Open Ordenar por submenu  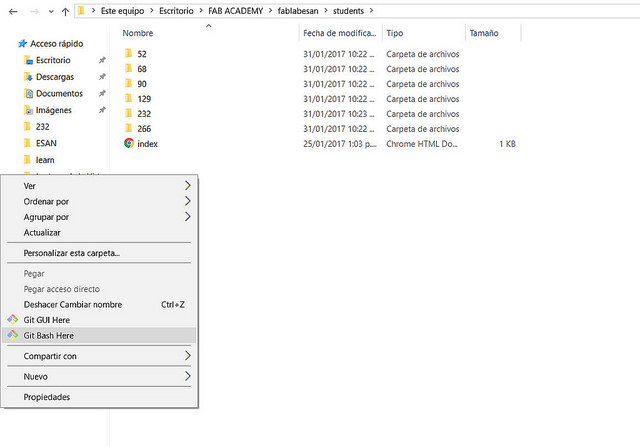(99, 201)
